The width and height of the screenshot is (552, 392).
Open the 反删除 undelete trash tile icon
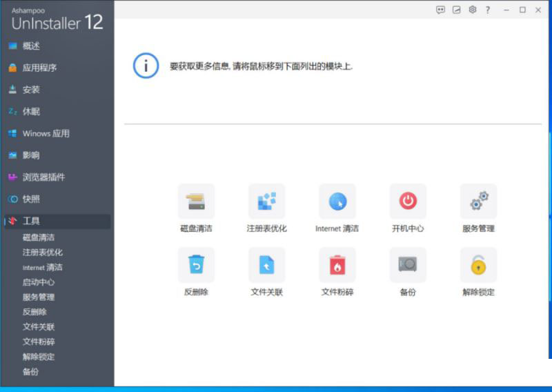point(196,264)
